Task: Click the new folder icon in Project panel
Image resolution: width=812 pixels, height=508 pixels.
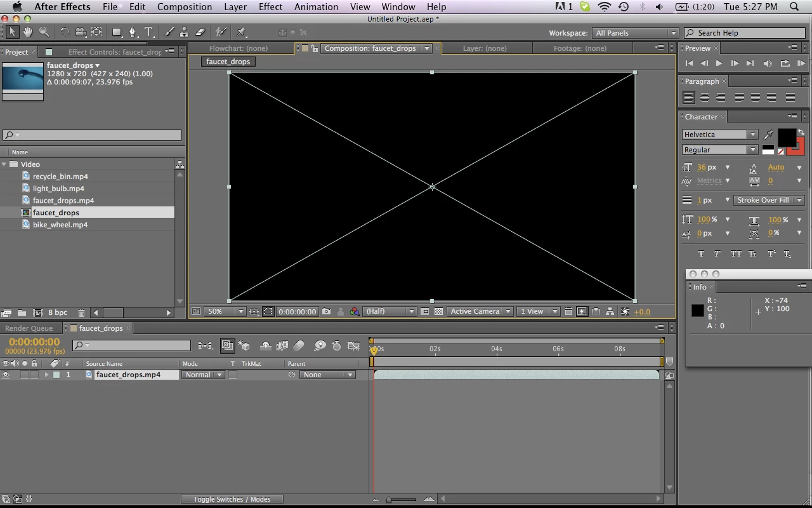Action: 22,313
